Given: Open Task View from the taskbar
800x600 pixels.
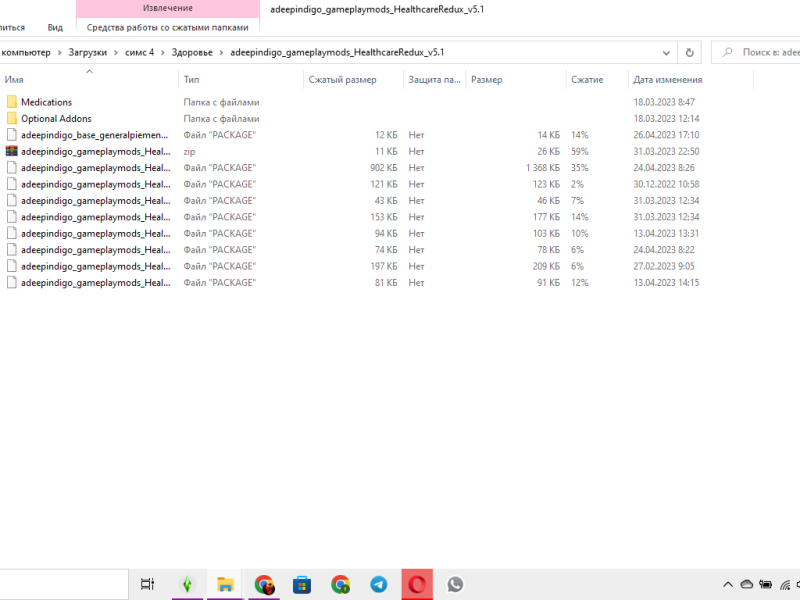Looking at the screenshot, I should click(x=147, y=584).
